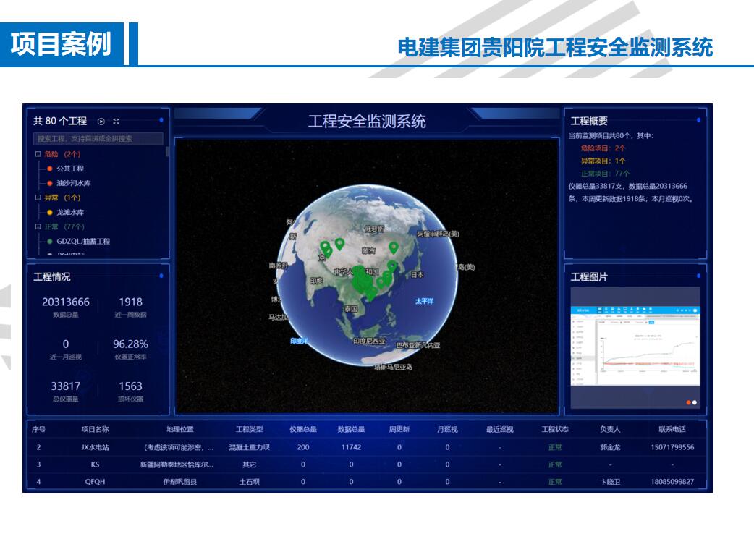Click the 异常项目: 1个 link in 工程概要
The width and height of the screenshot is (754, 560).
coord(603,161)
